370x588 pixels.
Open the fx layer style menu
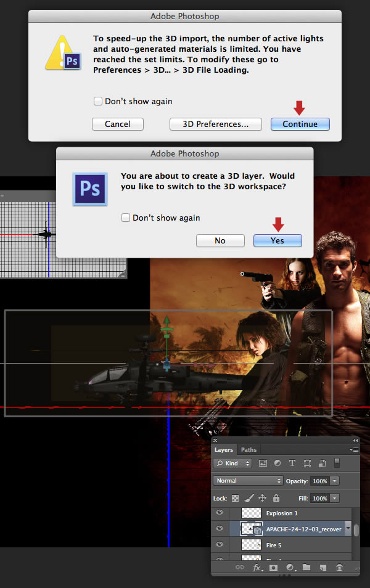point(257,568)
